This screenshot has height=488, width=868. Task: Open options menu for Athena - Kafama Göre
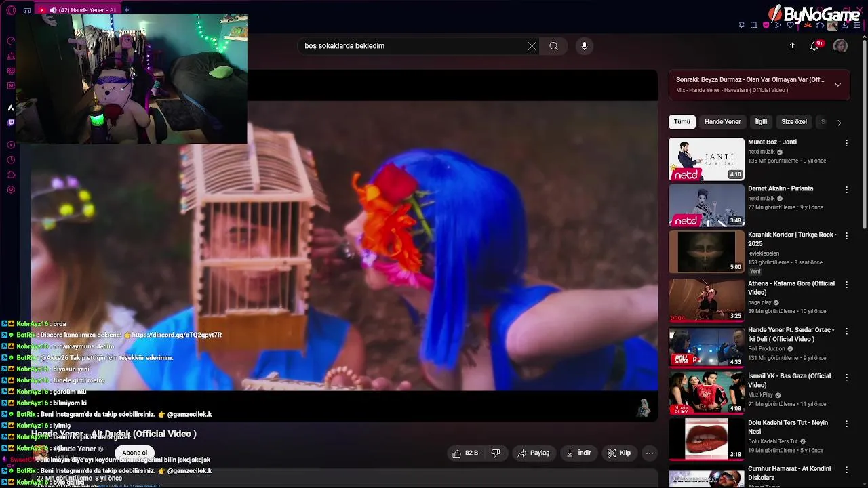[x=846, y=285]
